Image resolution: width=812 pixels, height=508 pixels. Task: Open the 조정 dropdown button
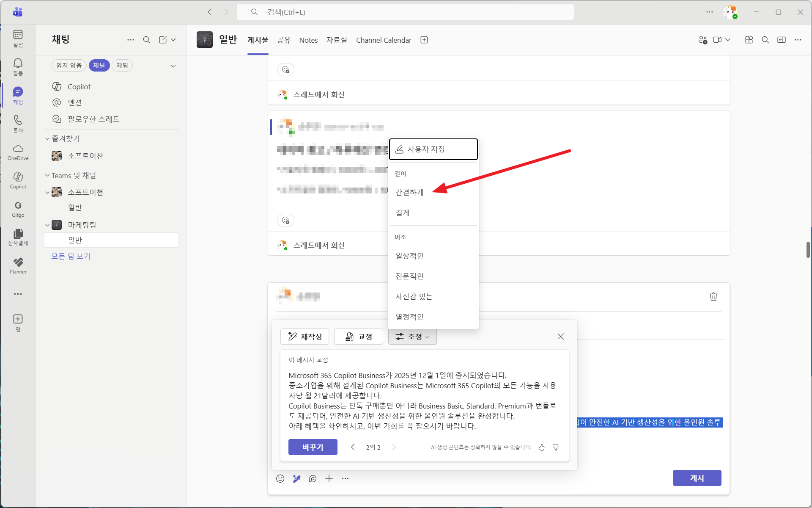click(x=412, y=337)
